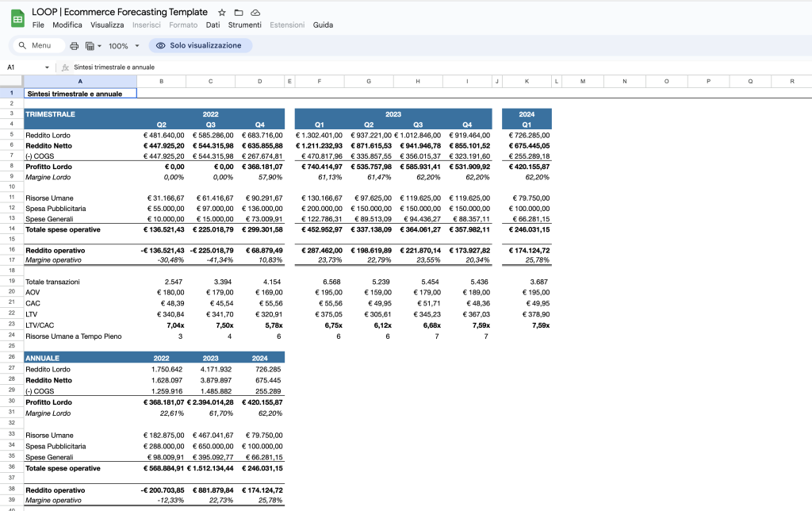Click the eye icon in view-only badge

[160, 45]
